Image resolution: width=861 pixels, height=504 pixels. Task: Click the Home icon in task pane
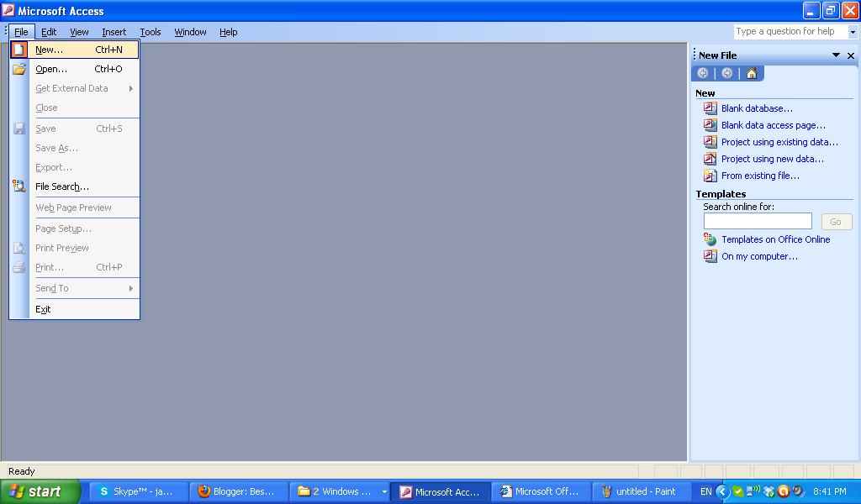coord(751,73)
